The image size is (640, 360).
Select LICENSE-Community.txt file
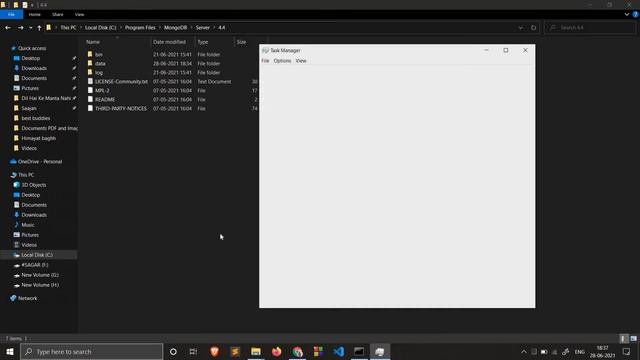point(121,81)
